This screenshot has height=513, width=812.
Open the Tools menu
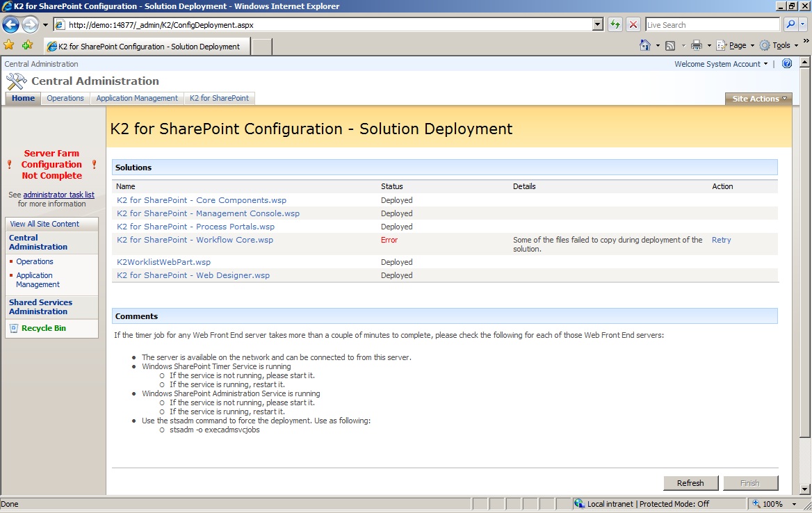(x=779, y=46)
